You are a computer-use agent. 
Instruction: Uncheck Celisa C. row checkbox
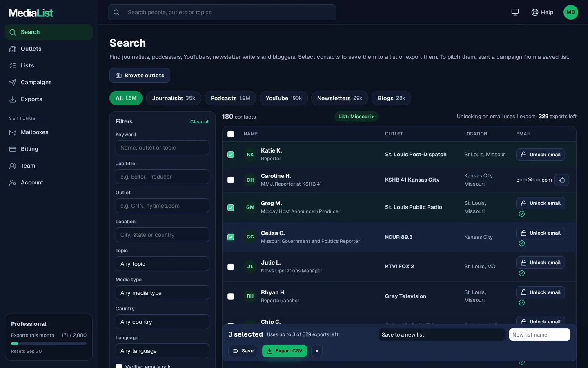point(231,237)
